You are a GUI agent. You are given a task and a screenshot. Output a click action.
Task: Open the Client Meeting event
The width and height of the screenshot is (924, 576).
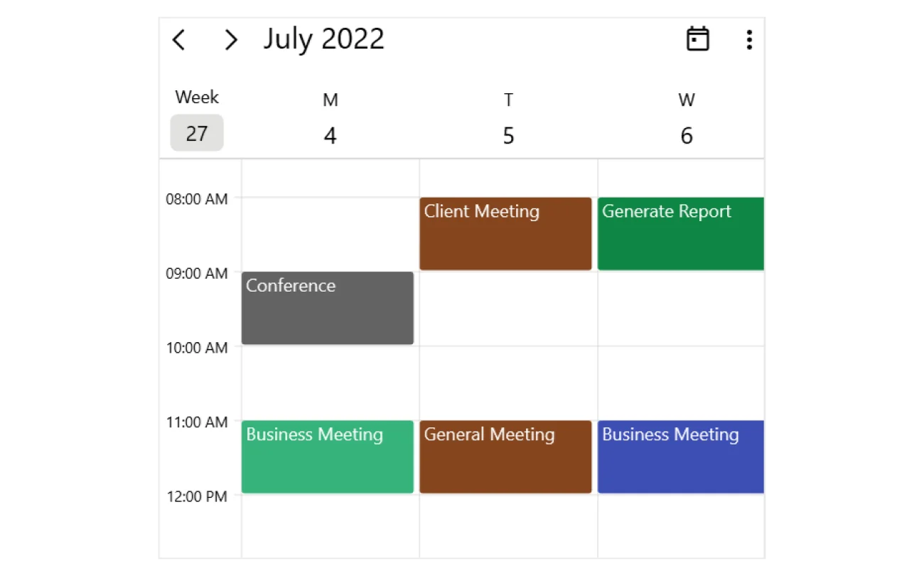pos(505,233)
